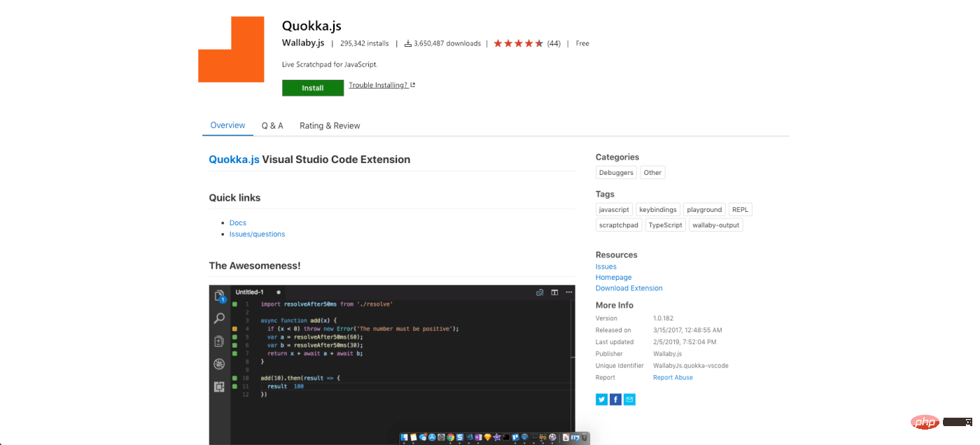Click the Debug bug icon in the sidebar
Image resolution: width=980 pixels, height=445 pixels.
pyautogui.click(x=219, y=364)
